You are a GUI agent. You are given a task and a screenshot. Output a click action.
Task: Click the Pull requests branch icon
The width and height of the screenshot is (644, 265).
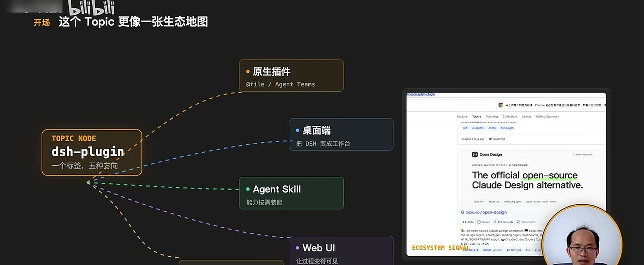click(495, 222)
